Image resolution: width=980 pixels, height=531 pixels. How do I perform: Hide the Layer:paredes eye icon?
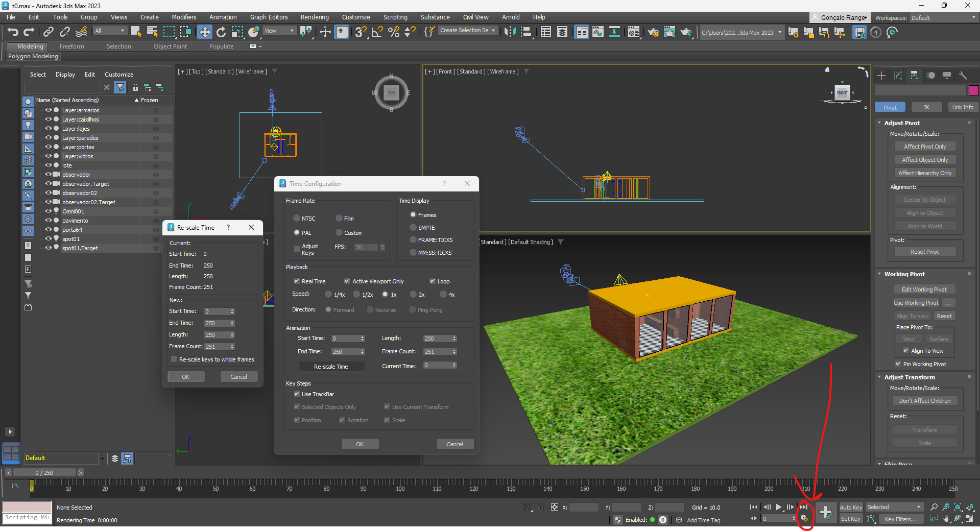click(x=48, y=138)
